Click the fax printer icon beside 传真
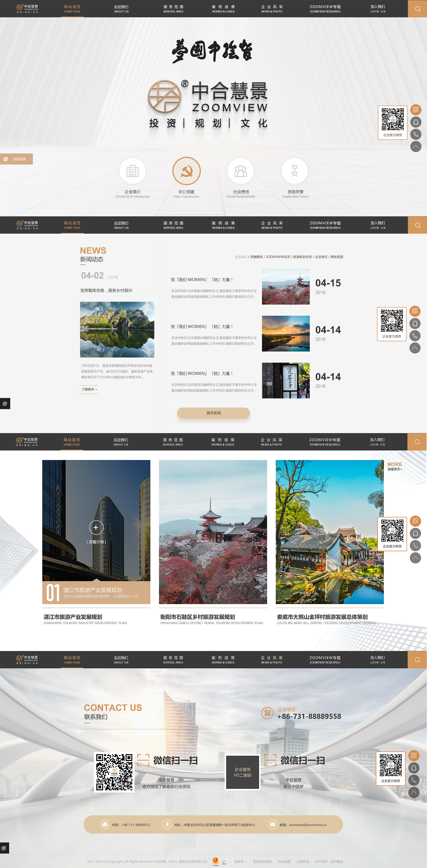 pos(105,824)
